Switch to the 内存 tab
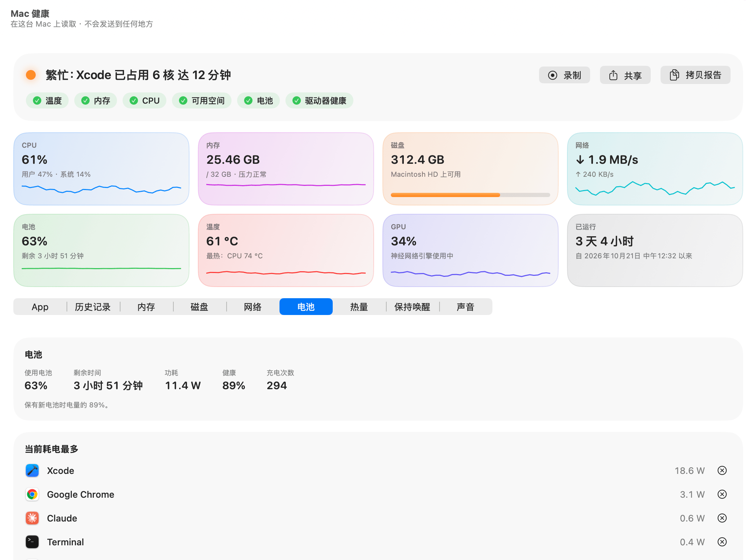The image size is (753, 560). (x=146, y=307)
